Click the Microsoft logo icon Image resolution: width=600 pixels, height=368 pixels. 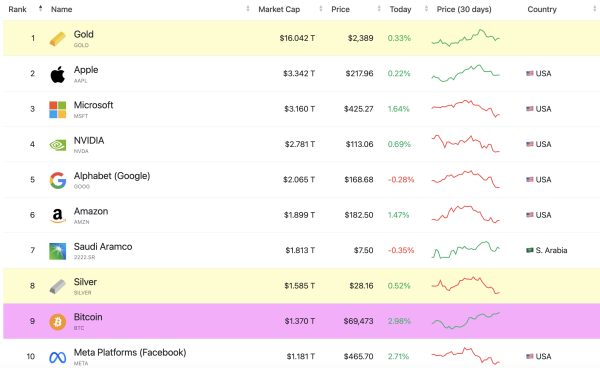(x=57, y=109)
